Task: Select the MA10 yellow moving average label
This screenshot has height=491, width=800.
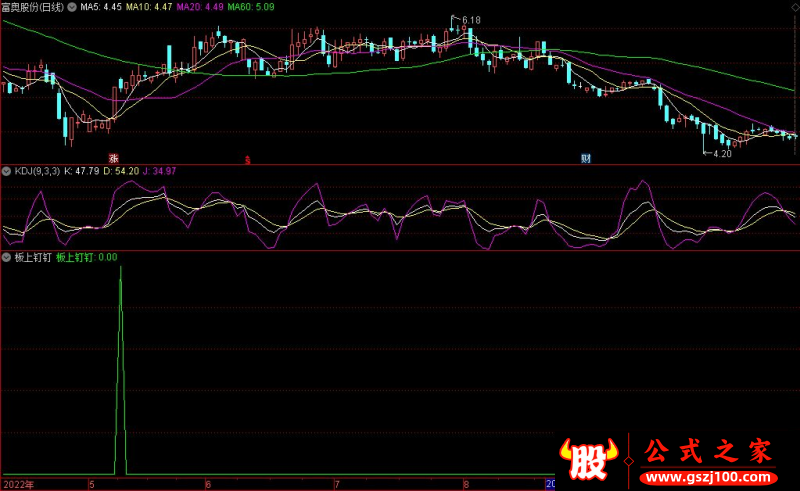Action: tap(150, 6)
